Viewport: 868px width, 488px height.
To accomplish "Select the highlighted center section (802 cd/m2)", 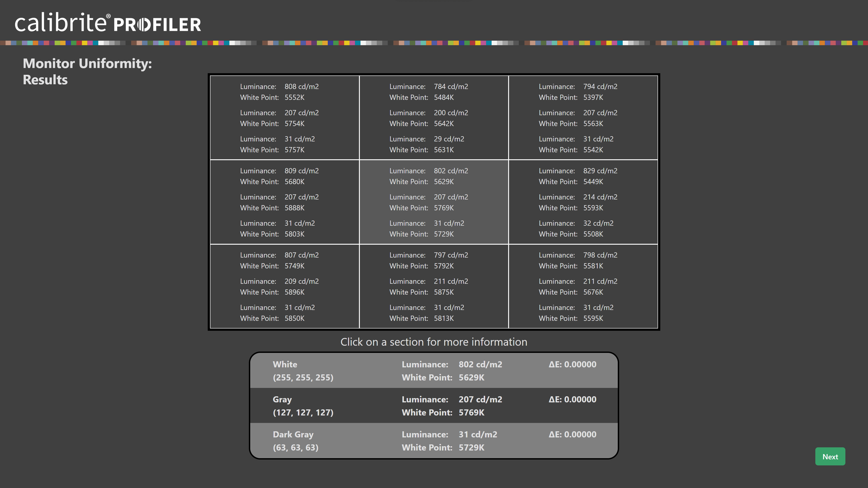I will click(434, 202).
